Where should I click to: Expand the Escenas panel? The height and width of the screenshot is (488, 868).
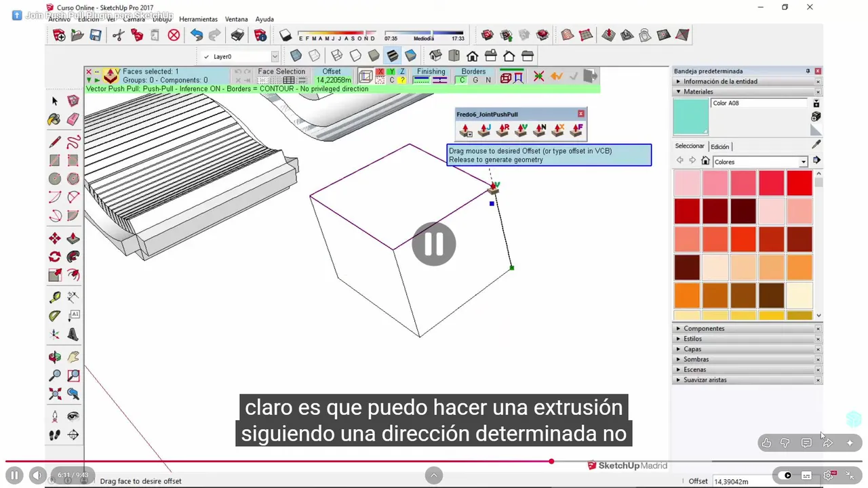747,369
